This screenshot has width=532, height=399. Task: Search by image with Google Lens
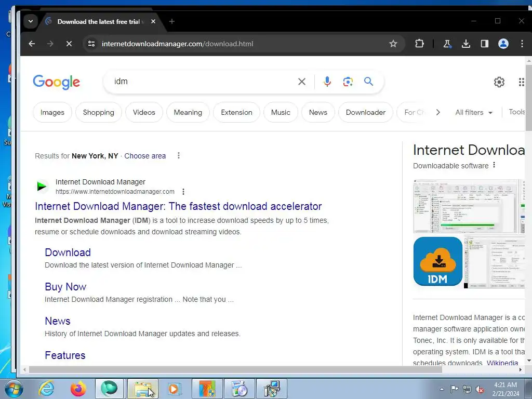pyautogui.click(x=348, y=82)
